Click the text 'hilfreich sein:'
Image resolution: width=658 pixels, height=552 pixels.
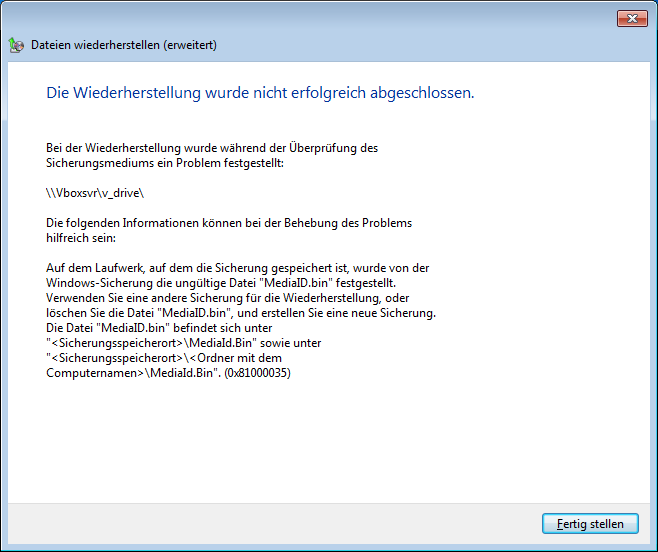[81, 238]
